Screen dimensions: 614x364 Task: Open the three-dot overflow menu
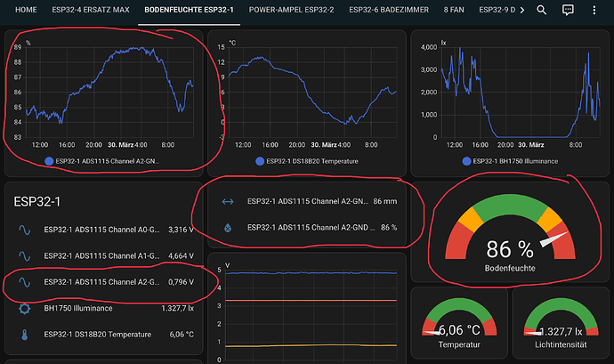[594, 10]
